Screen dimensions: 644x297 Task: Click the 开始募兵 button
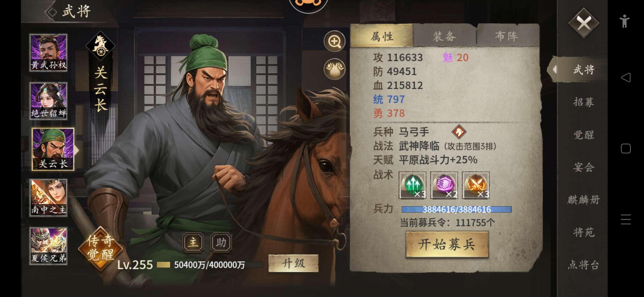(x=447, y=244)
